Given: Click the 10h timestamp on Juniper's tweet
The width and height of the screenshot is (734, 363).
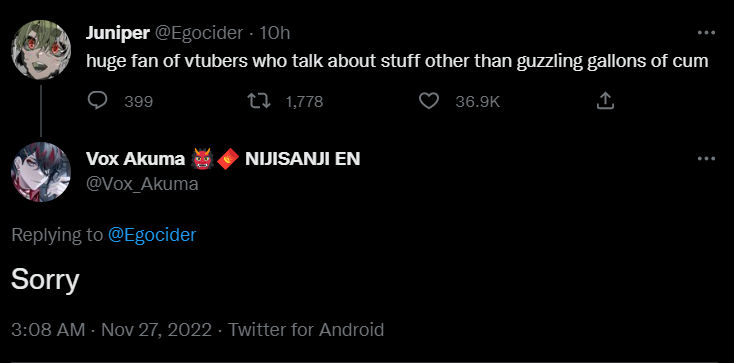Looking at the screenshot, I should (274, 33).
